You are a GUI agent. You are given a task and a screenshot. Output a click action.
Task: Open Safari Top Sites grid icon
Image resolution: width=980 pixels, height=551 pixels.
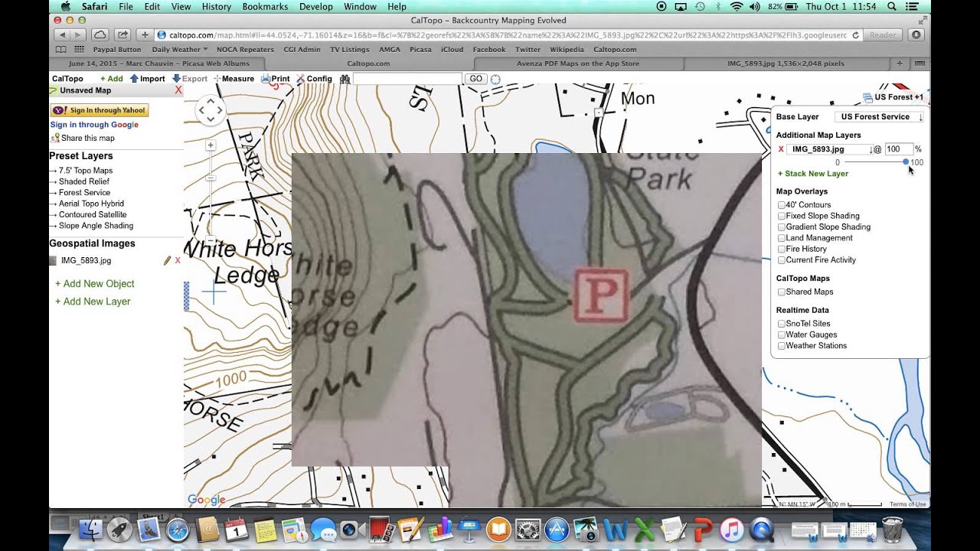click(x=78, y=49)
